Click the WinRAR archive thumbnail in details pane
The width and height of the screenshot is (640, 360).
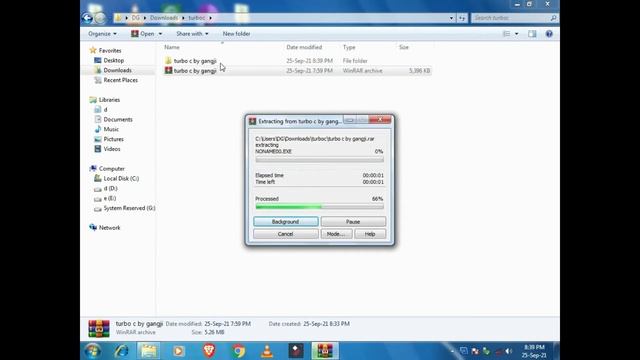pyautogui.click(x=99, y=328)
